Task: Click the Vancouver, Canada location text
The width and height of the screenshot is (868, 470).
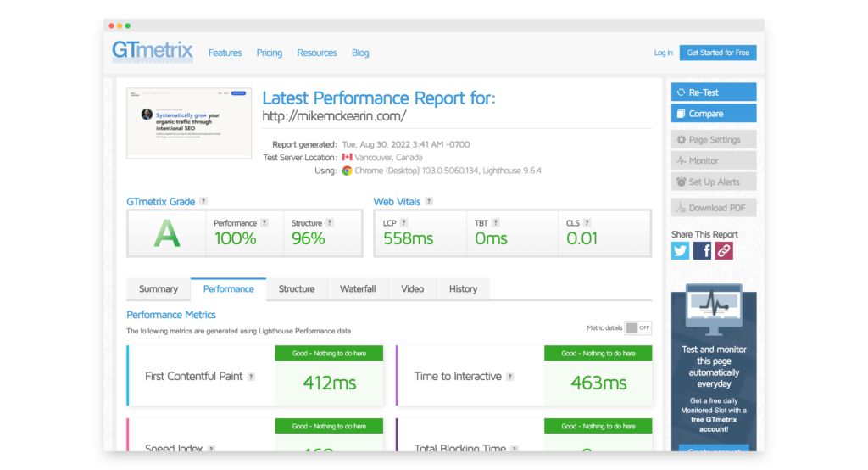Action: coord(388,158)
